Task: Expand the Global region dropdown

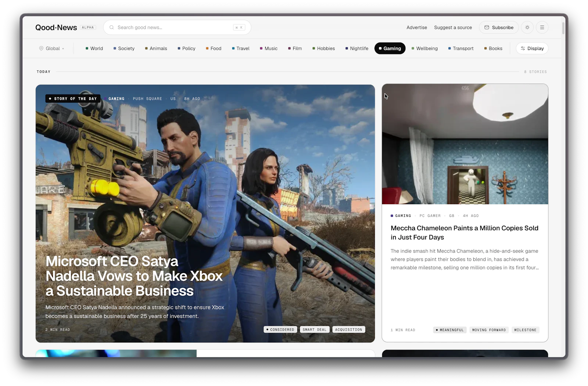Action: (x=52, y=48)
